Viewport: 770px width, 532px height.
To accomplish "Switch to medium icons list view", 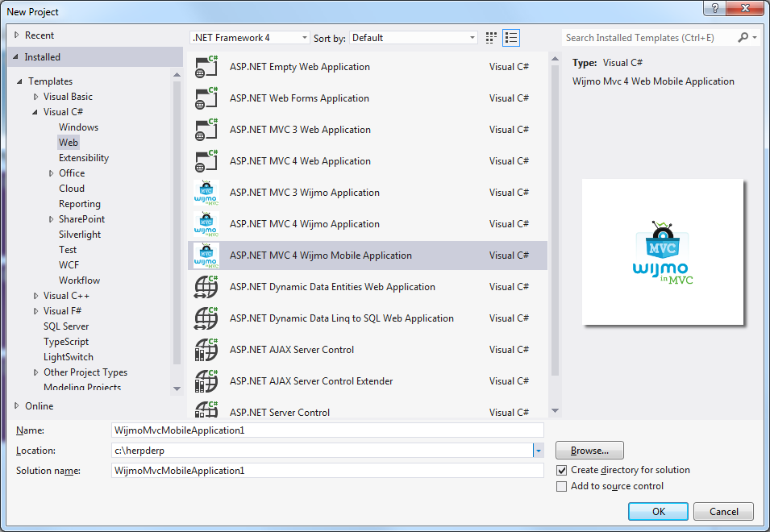I will 511,38.
